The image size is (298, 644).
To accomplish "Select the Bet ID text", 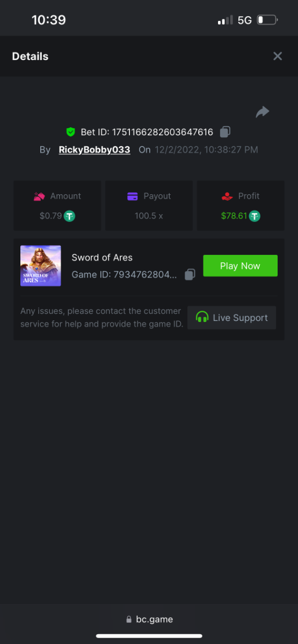I will click(x=147, y=132).
